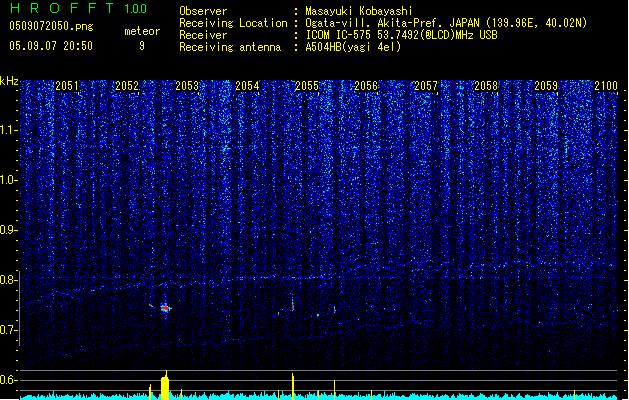Click the 2055 time marker
The image size is (629, 400).
tap(307, 86)
